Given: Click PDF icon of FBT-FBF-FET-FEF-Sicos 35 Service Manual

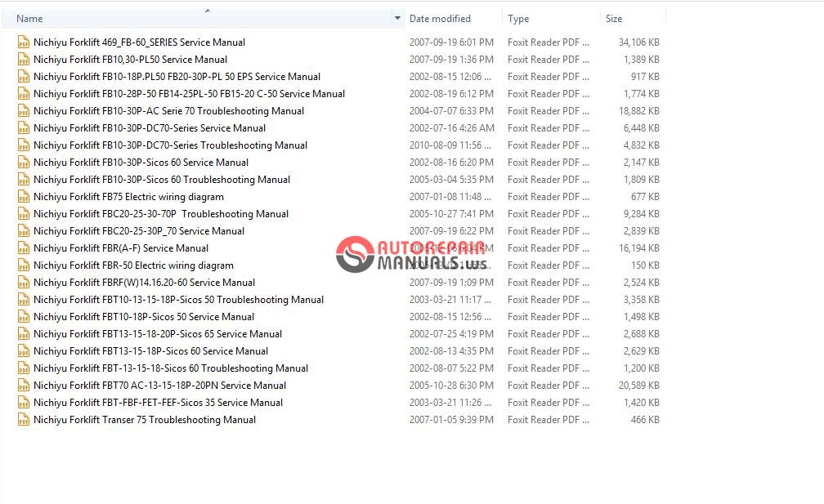Looking at the screenshot, I should pyautogui.click(x=23, y=402).
